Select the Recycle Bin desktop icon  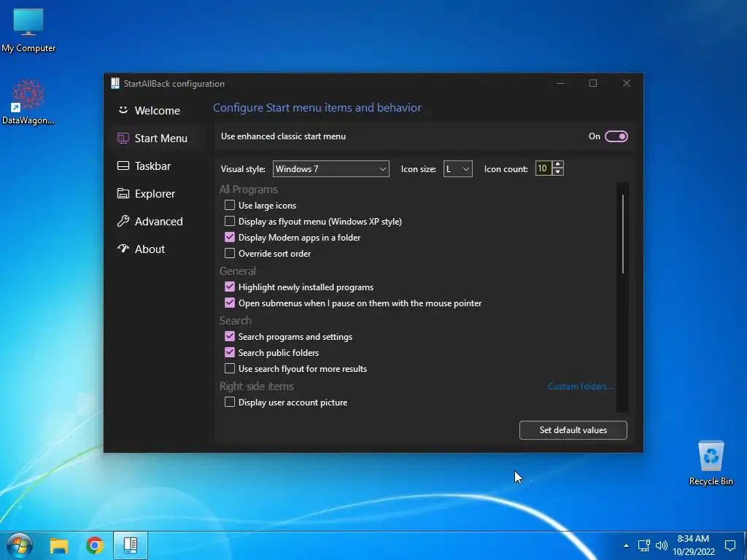711,463
